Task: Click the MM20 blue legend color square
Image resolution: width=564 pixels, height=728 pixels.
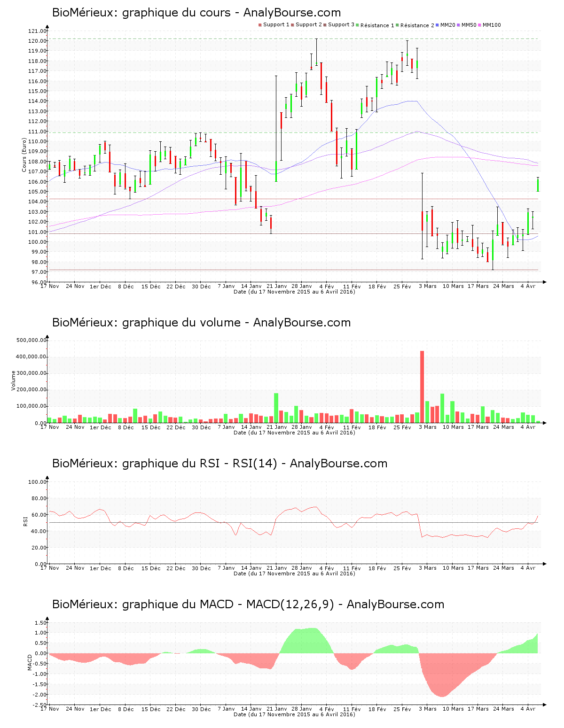Action: pos(437,25)
